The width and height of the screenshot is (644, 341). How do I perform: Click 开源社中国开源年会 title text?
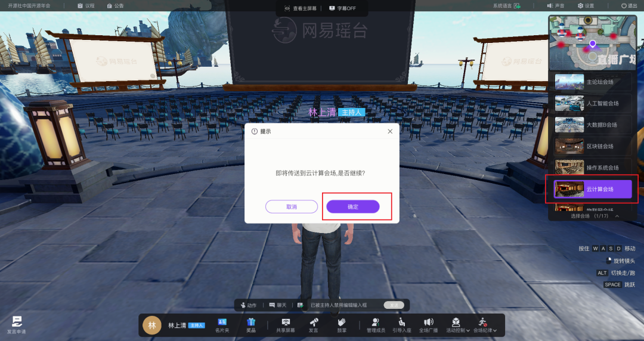pos(29,6)
